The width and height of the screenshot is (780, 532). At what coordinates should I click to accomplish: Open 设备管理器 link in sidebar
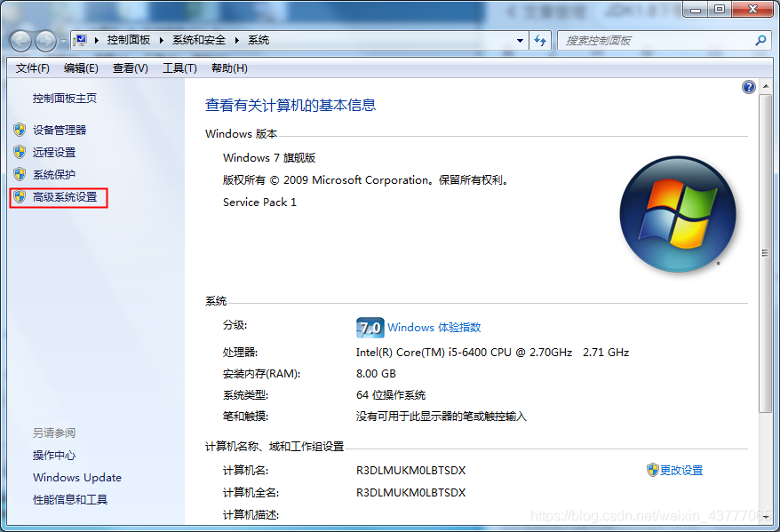tap(60, 131)
